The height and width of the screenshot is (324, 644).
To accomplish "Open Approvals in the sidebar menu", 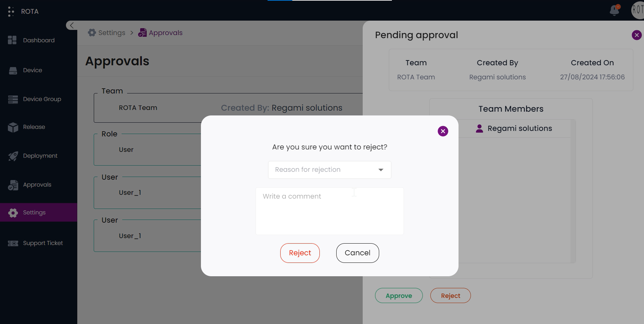I will point(37,185).
